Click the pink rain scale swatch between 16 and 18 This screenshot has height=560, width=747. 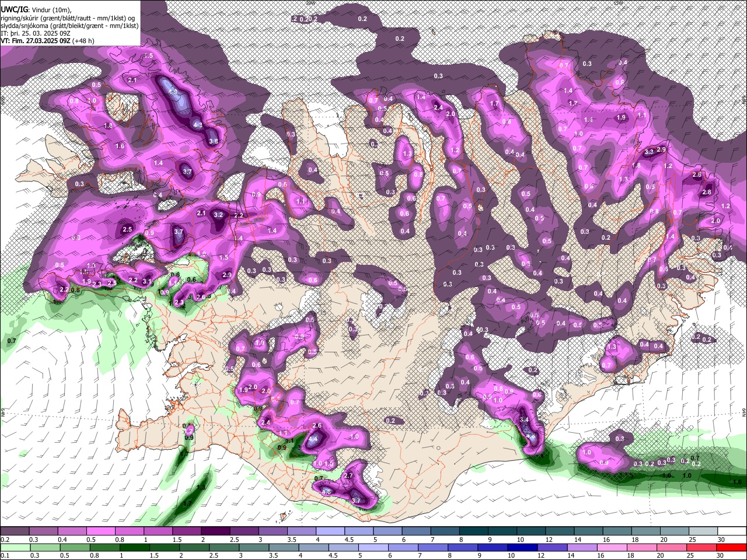click(x=613, y=548)
